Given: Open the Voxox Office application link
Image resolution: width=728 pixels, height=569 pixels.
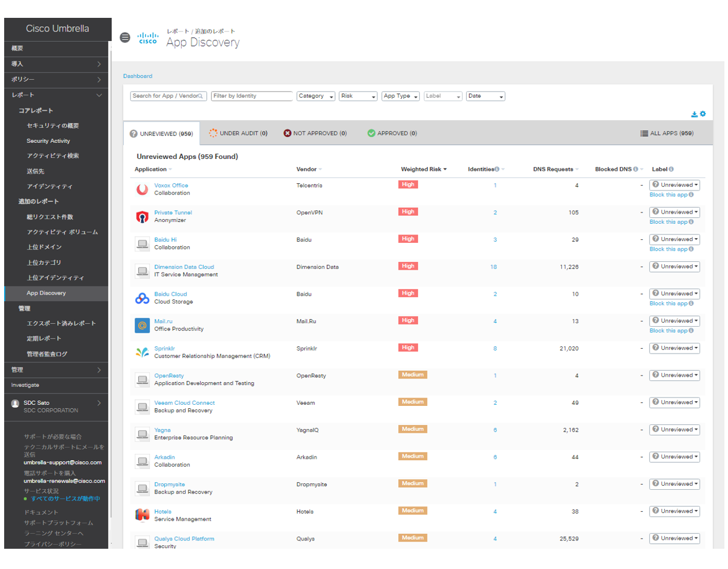Looking at the screenshot, I should pyautogui.click(x=171, y=185).
